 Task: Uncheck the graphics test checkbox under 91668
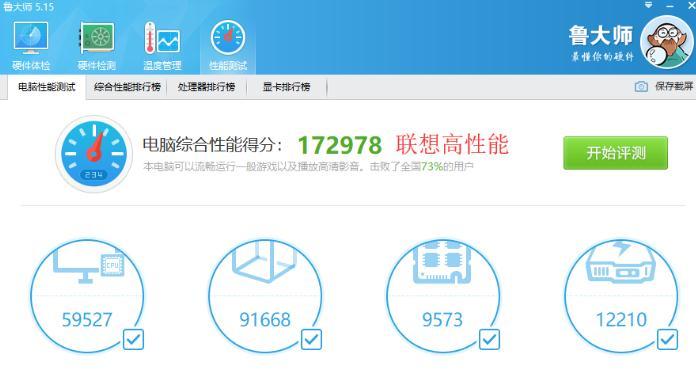[x=311, y=339]
